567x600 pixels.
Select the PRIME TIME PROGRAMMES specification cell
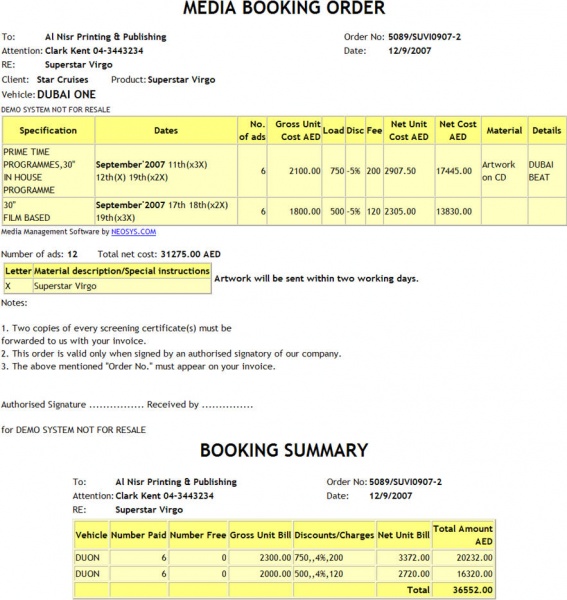point(48,171)
